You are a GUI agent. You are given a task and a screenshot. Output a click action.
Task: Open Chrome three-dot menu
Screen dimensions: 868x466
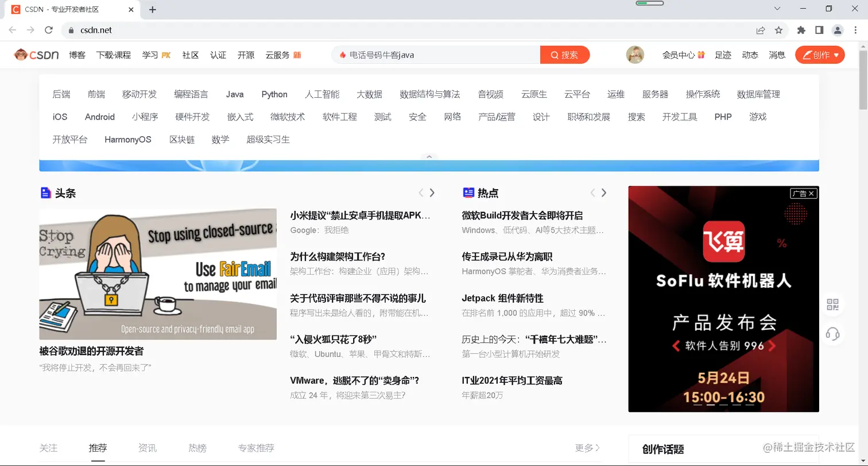pos(855,30)
